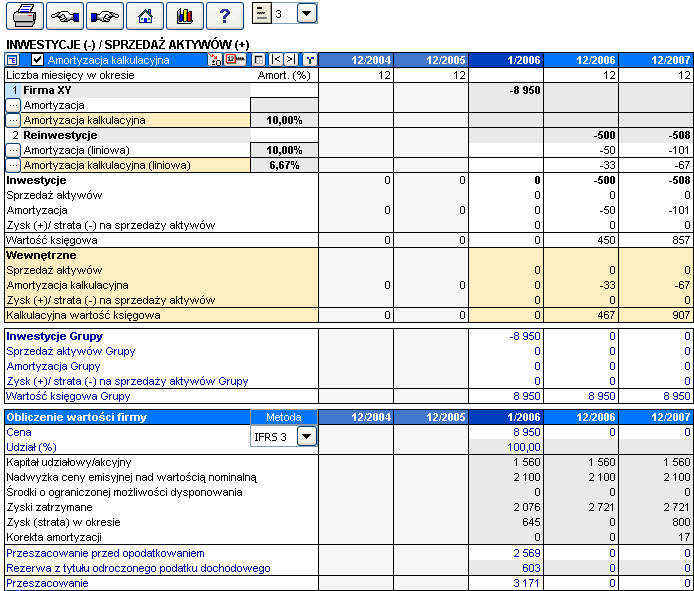The image size is (694, 591).
Task: Click Wartość księgowa Grupy label
Action: 68,396
